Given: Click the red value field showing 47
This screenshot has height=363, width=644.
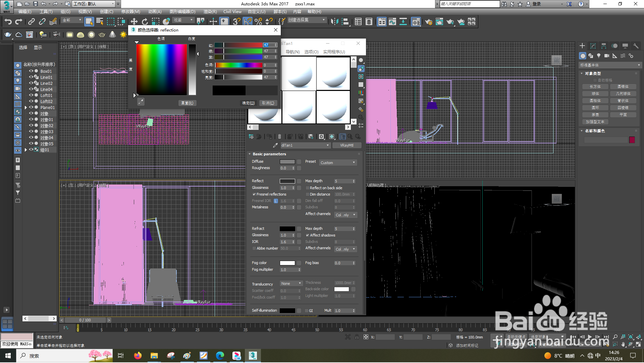Looking at the screenshot, I should coord(268,45).
